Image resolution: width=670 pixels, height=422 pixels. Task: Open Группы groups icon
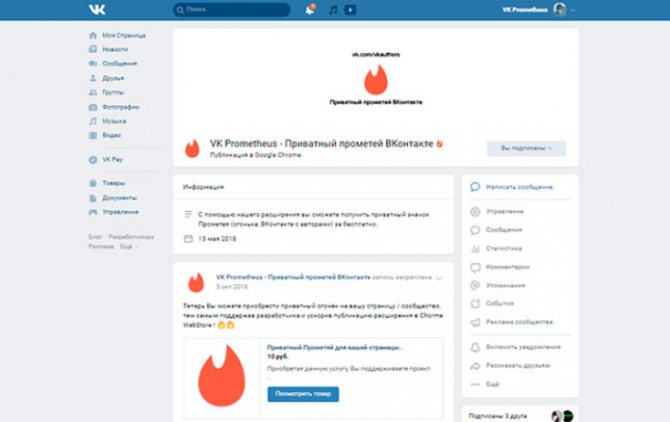coord(93,92)
